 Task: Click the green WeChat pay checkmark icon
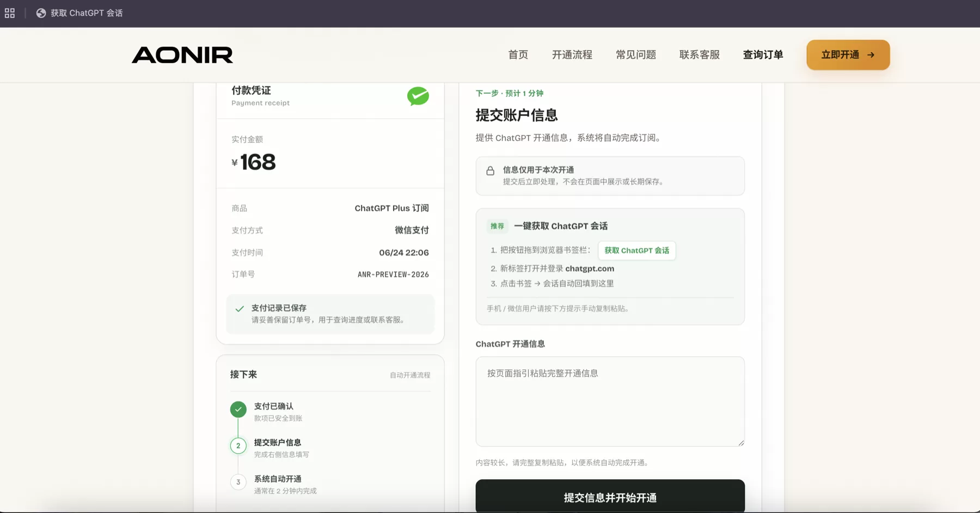coord(418,96)
